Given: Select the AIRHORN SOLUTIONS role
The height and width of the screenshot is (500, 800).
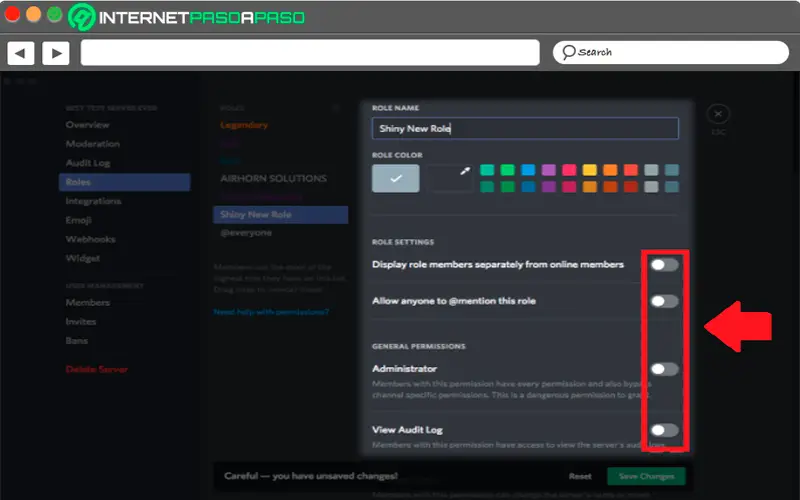Looking at the screenshot, I should (x=273, y=179).
